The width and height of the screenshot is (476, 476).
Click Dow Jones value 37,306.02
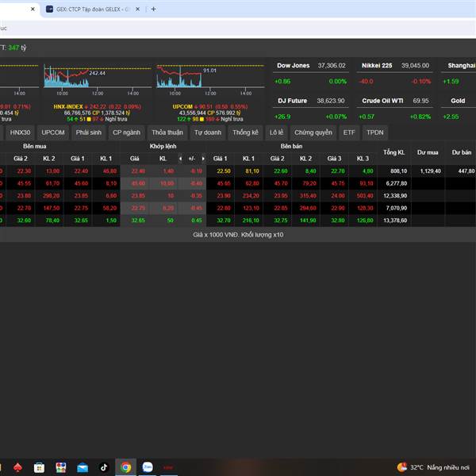[332, 66]
